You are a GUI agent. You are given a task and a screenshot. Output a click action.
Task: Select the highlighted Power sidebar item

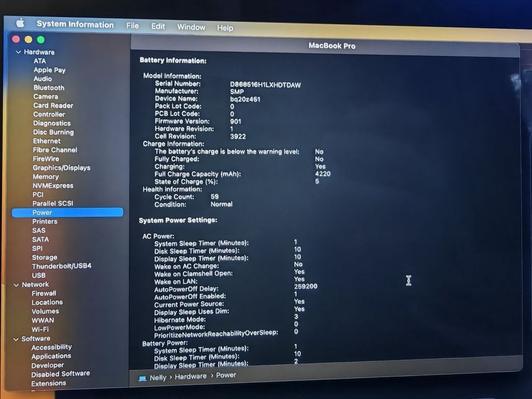click(67, 213)
